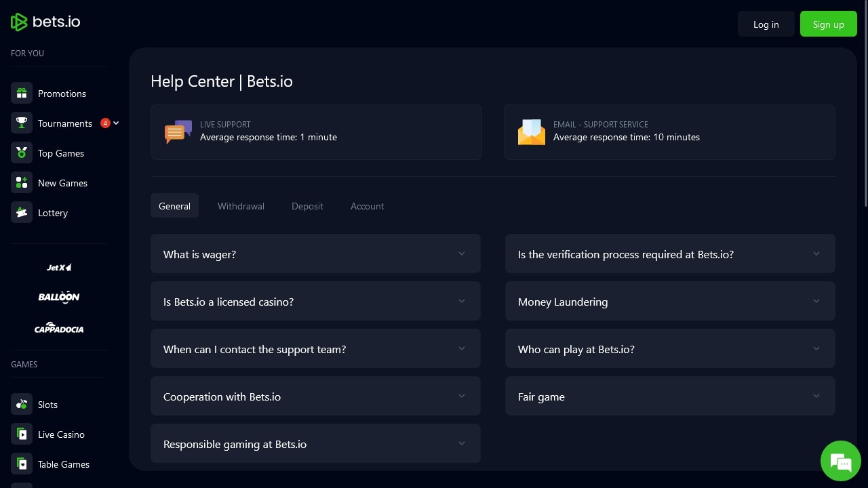The width and height of the screenshot is (868, 488).
Task: Open the Top Games link
Action: coord(61,153)
